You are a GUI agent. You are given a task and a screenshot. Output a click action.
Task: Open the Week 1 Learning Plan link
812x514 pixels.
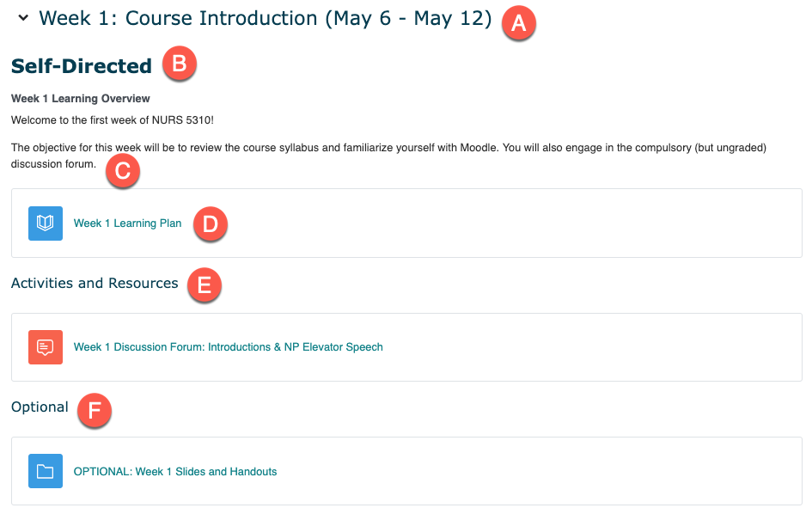(127, 223)
